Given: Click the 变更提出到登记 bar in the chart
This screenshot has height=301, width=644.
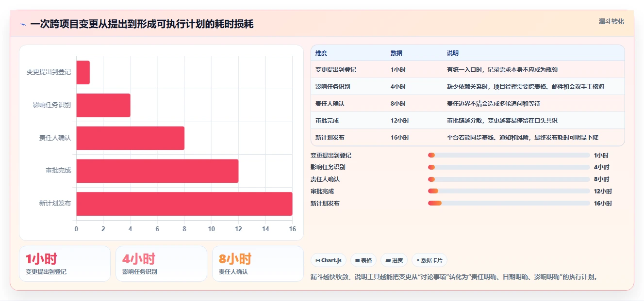Looking at the screenshot, I should (x=83, y=72).
